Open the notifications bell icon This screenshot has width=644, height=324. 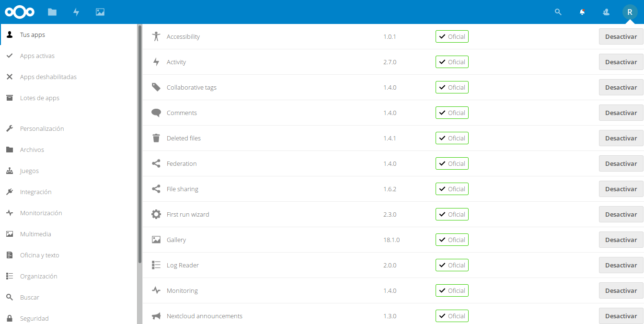click(x=582, y=12)
